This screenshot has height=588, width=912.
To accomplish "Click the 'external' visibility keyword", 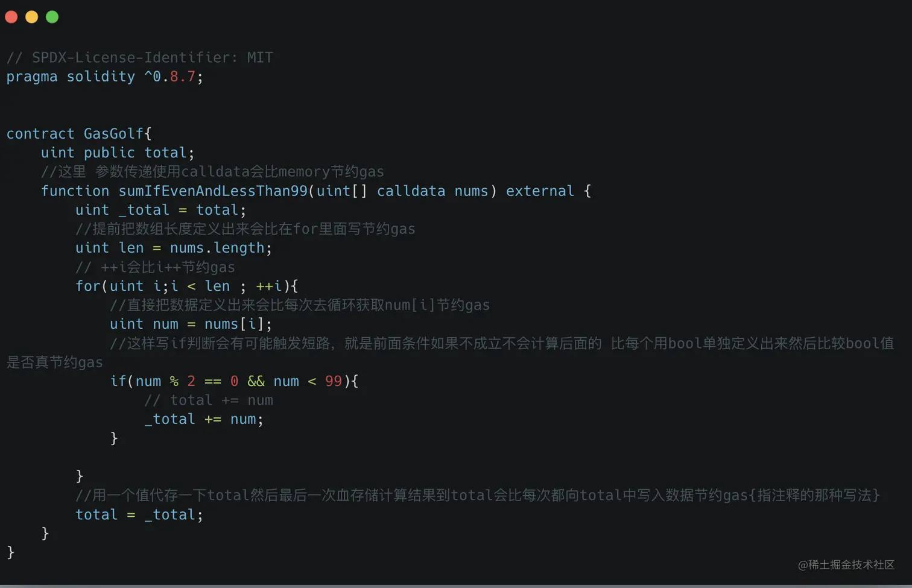I will coord(540,191).
